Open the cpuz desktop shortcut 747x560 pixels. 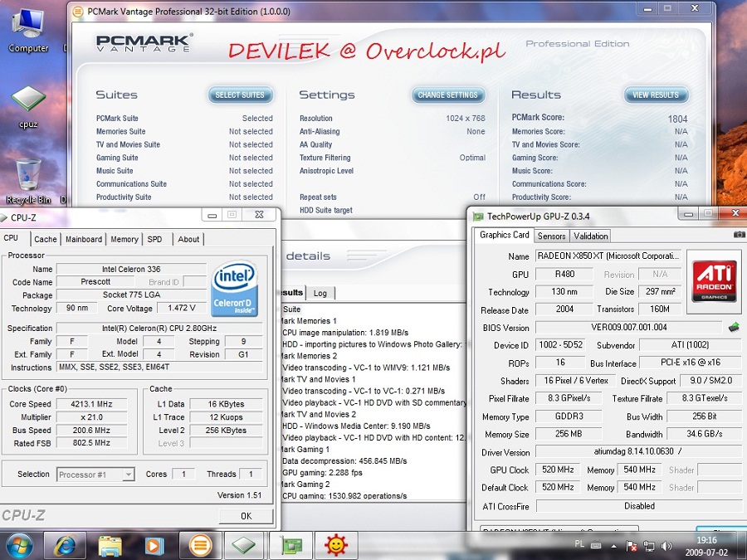click(28, 107)
